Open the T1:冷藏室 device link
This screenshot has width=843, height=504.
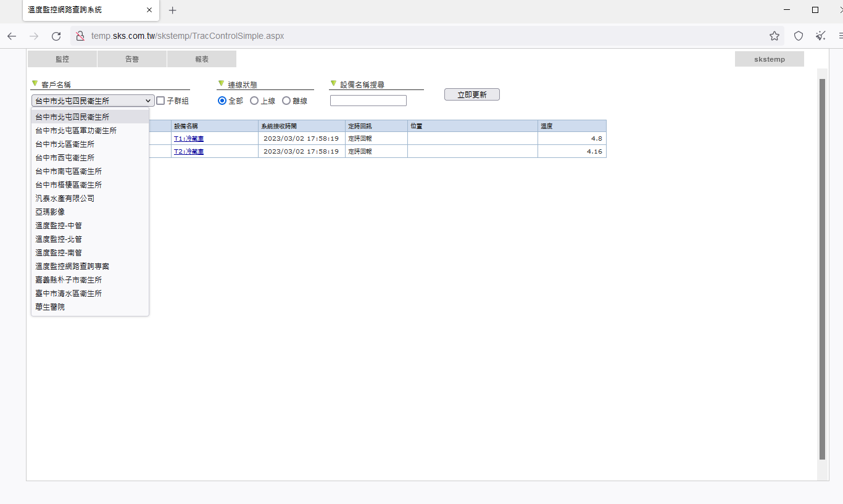click(189, 138)
